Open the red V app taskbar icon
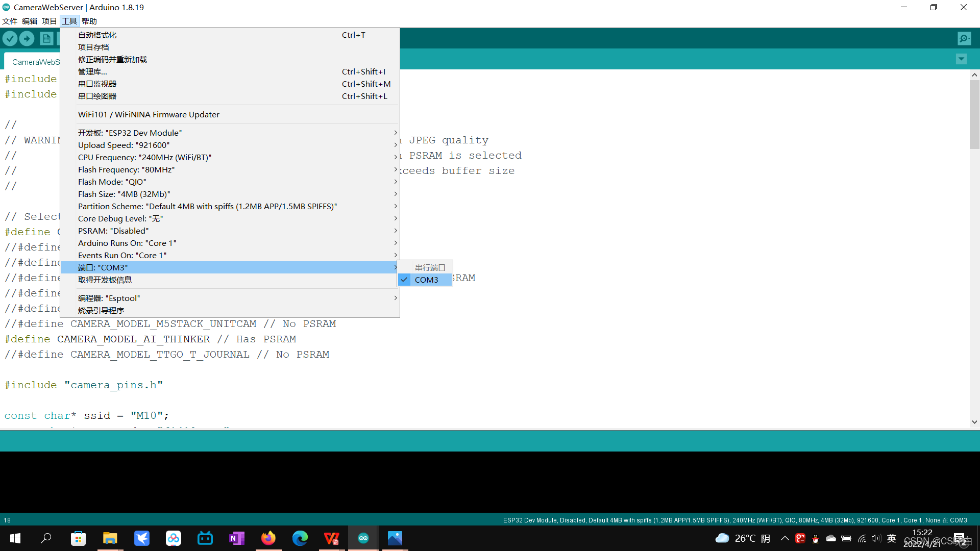Image resolution: width=980 pixels, height=551 pixels. click(x=332, y=538)
